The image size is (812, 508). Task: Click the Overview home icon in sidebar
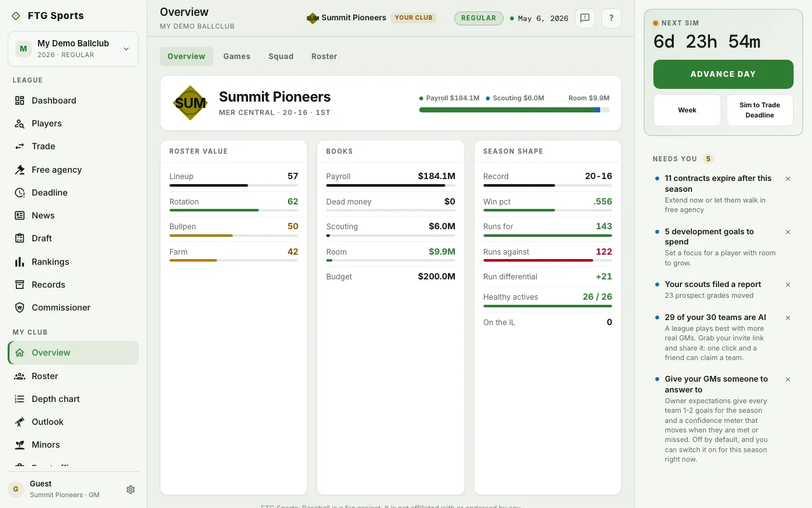[20, 352]
